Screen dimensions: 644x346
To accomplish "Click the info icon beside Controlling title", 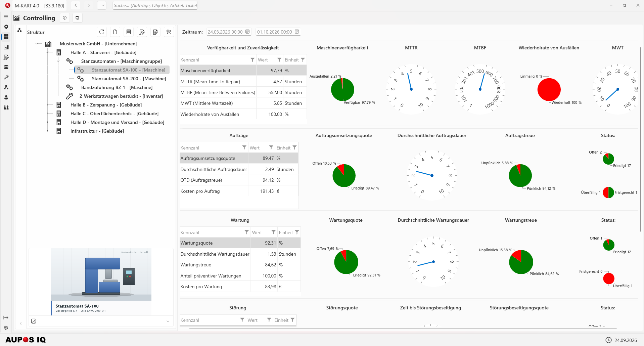I will (65, 18).
